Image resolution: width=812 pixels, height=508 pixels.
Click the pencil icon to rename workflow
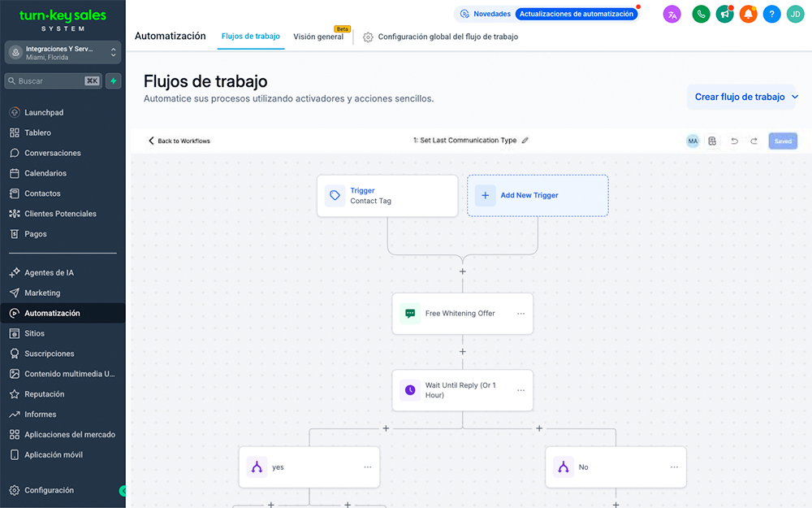pyautogui.click(x=525, y=141)
